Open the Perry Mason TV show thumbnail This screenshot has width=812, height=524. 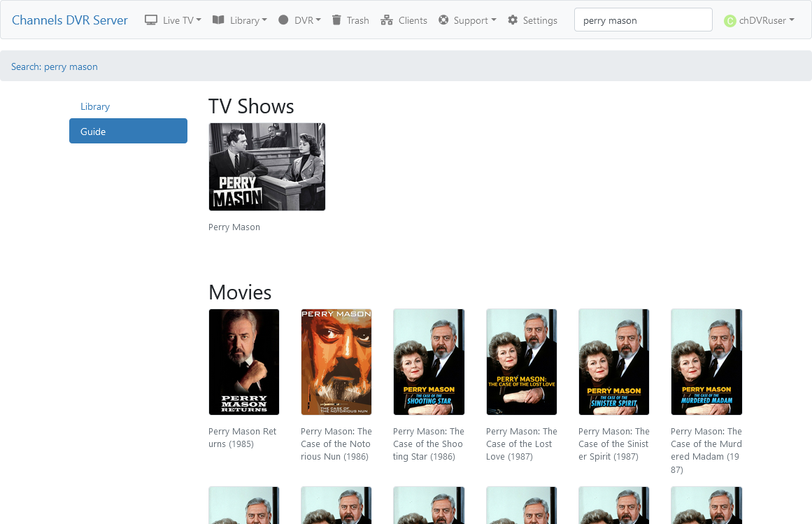pos(267,167)
